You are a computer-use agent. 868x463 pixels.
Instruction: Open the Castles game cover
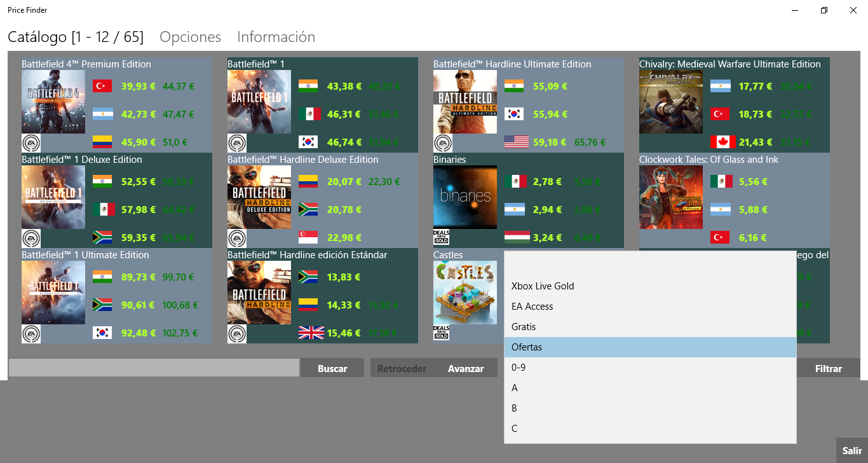pos(465,293)
